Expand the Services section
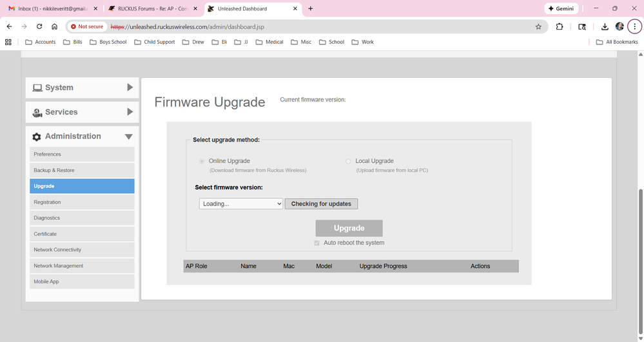This screenshot has height=342, width=644. click(x=82, y=111)
